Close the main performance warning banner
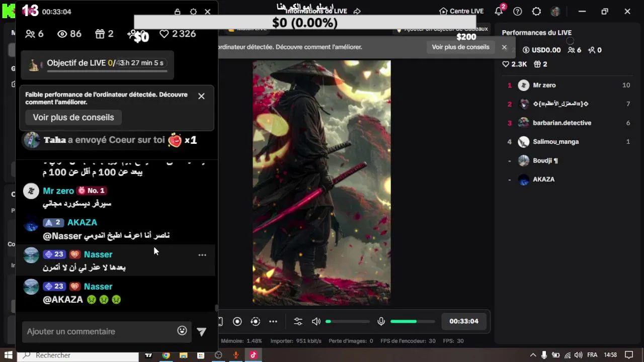Viewport: 644px width, 362px height. 504,47
